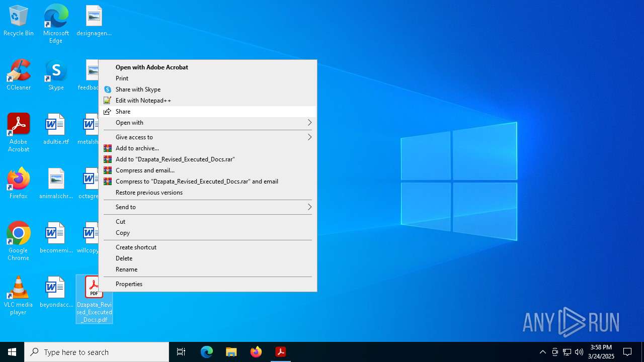Click the taskbar search box
This screenshot has width=644, height=362.
click(97, 352)
